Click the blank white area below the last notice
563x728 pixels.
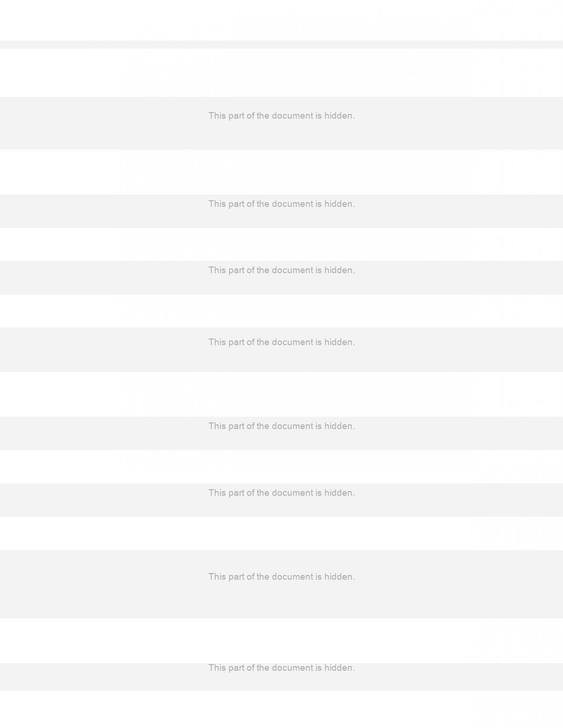tap(281, 709)
